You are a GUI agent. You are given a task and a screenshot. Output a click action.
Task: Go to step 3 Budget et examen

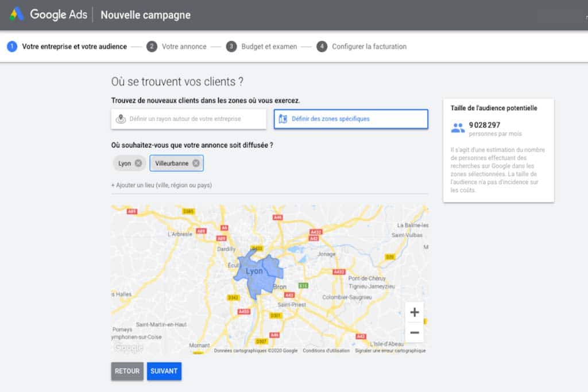(261, 46)
